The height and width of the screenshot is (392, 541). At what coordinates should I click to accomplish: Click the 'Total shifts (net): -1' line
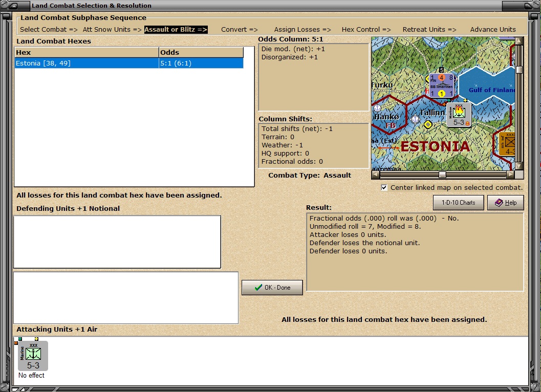[297, 129]
